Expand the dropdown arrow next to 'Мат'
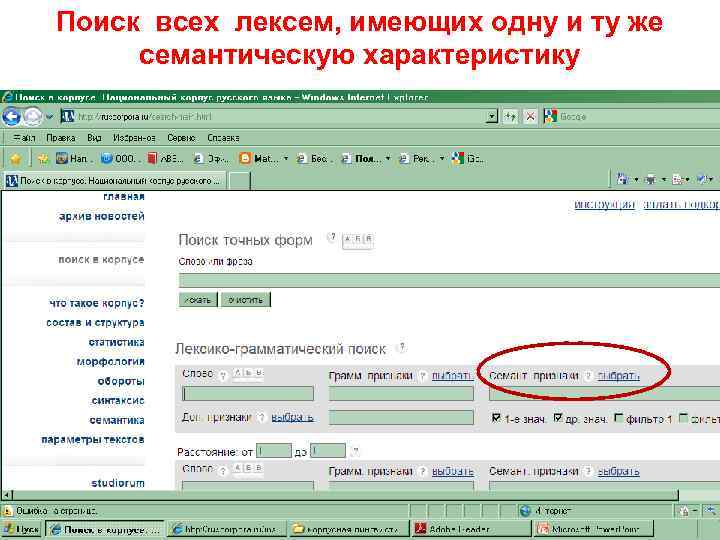 pyautogui.click(x=286, y=159)
